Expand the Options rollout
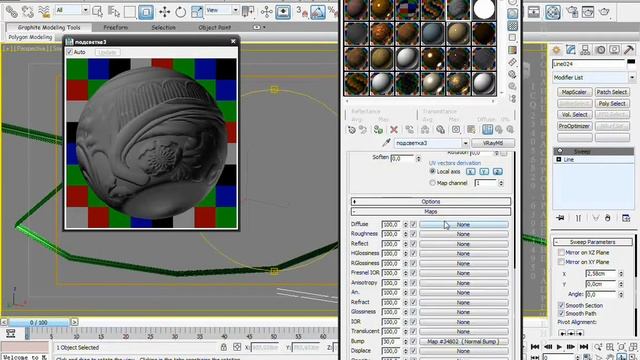 click(431, 202)
